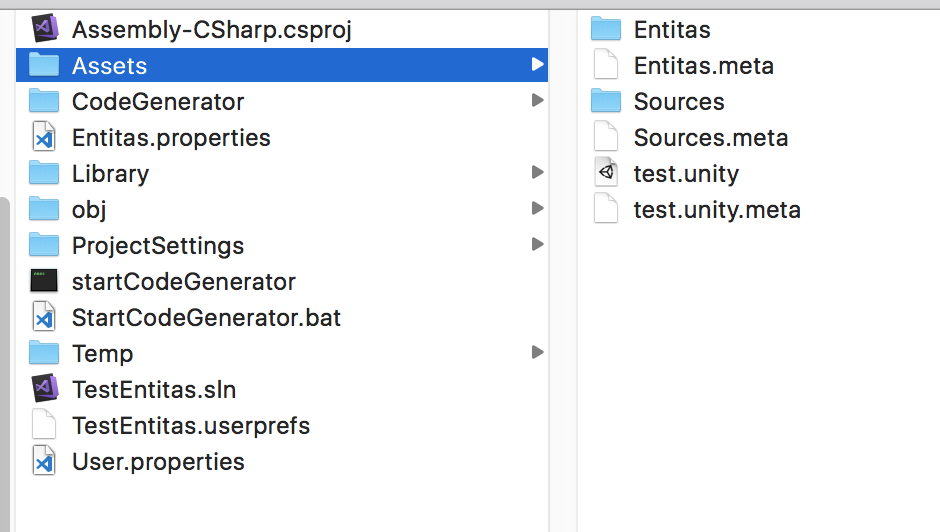
Task: Expand the Temp folder arrow
Action: click(538, 352)
